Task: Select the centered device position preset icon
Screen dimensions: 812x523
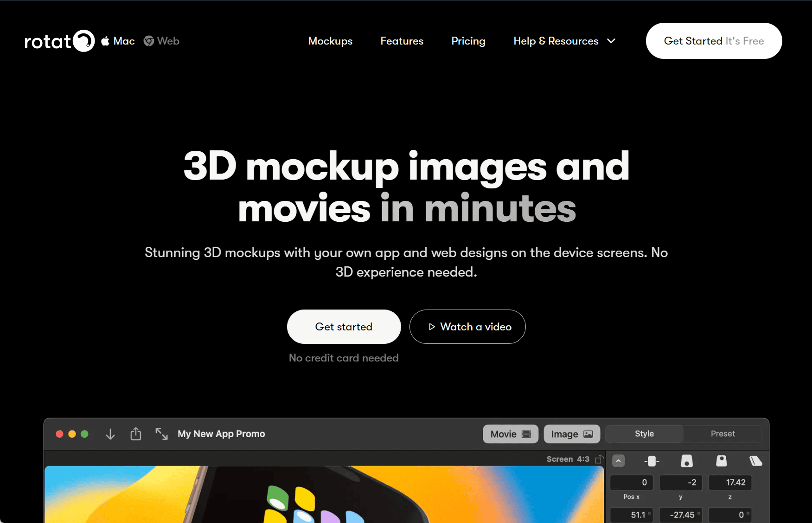Action: (652, 461)
